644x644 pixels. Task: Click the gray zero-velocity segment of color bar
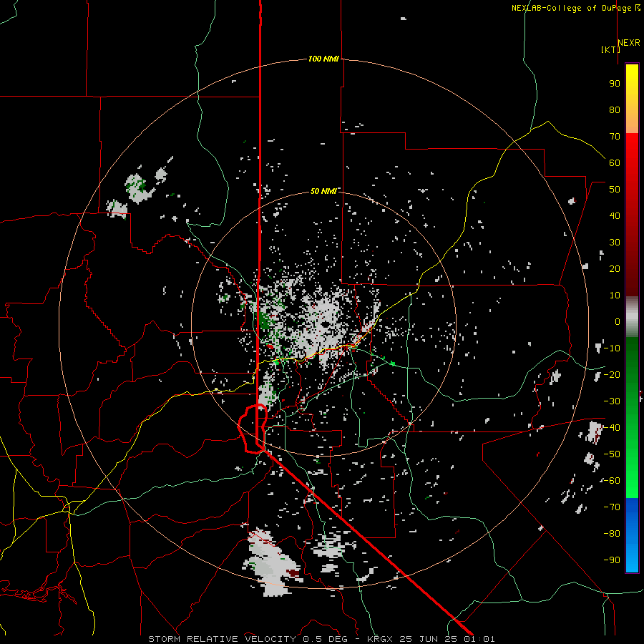tap(632, 317)
